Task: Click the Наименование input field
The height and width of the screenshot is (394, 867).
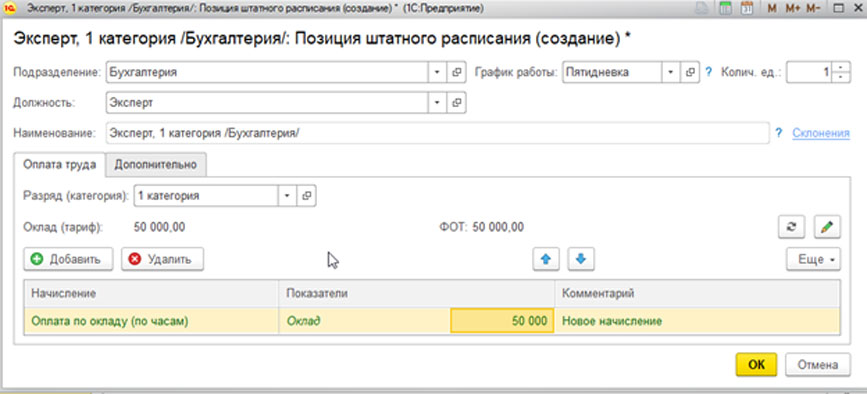Action: [x=437, y=133]
